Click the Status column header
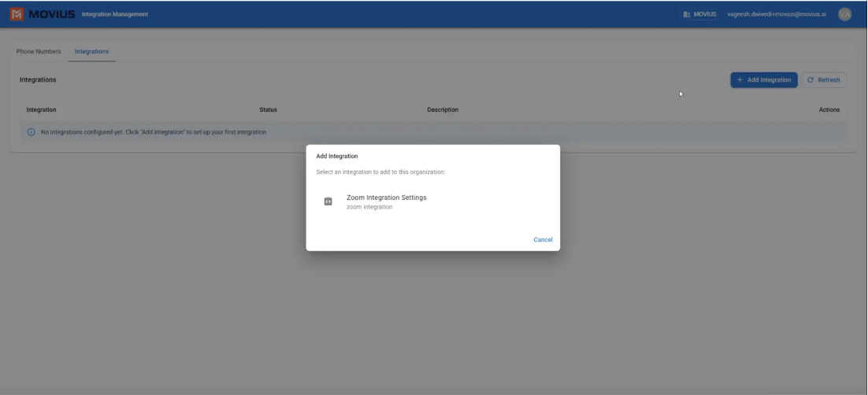 268,109
